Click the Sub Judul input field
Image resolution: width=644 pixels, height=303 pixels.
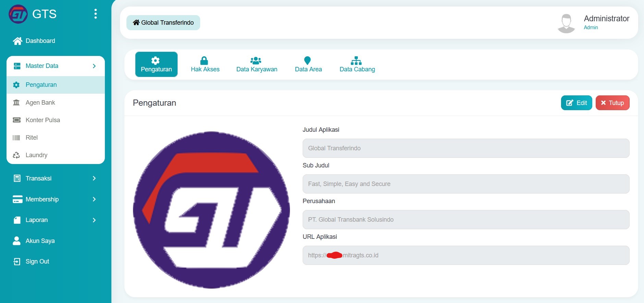(466, 184)
